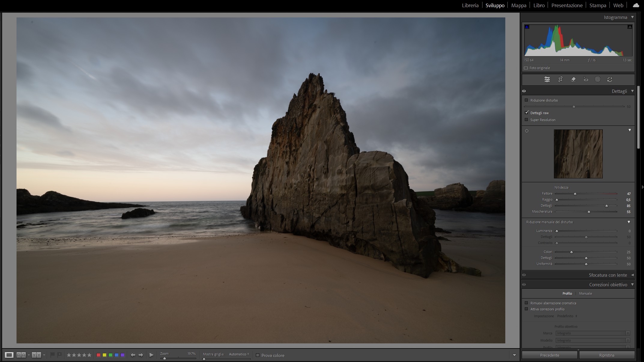
Task: Open the sync arrows tool icon
Action: pos(610,80)
